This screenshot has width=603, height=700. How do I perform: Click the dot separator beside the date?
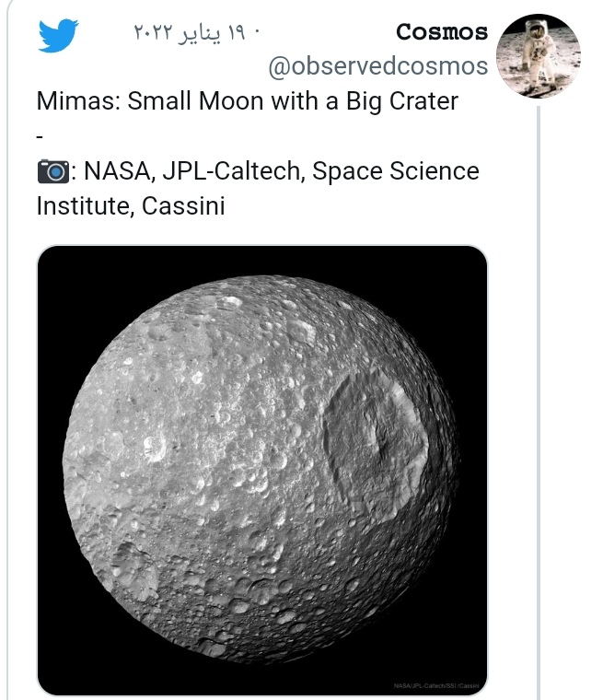257,32
